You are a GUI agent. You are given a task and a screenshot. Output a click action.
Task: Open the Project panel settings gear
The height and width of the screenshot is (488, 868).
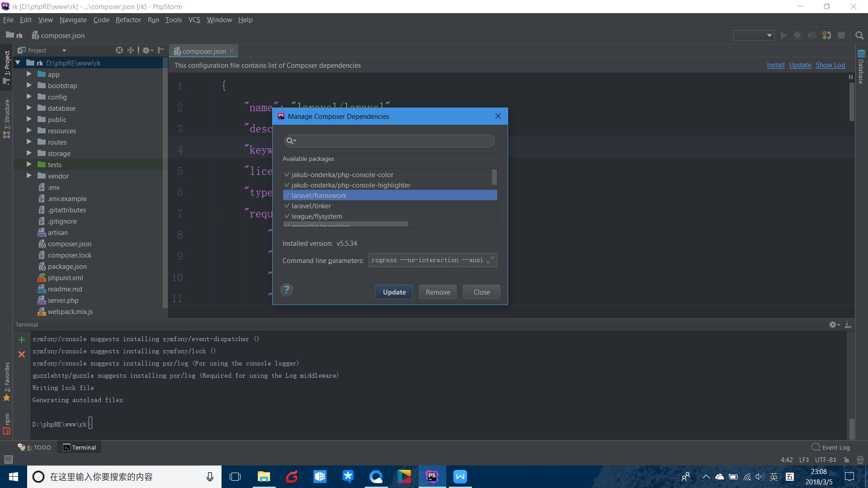(x=147, y=51)
